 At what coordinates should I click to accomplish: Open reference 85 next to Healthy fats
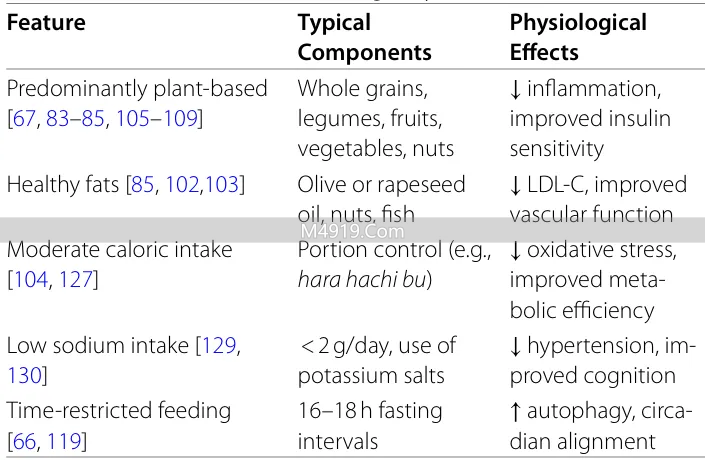click(141, 185)
